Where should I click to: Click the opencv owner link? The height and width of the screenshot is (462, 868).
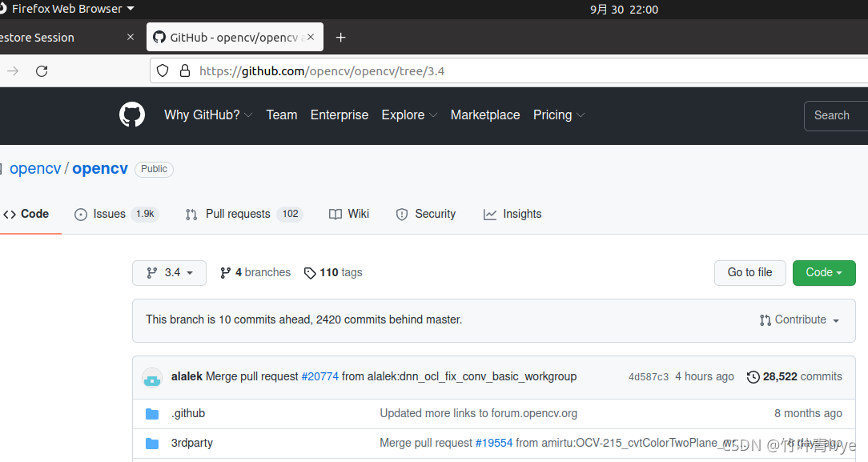click(x=35, y=169)
